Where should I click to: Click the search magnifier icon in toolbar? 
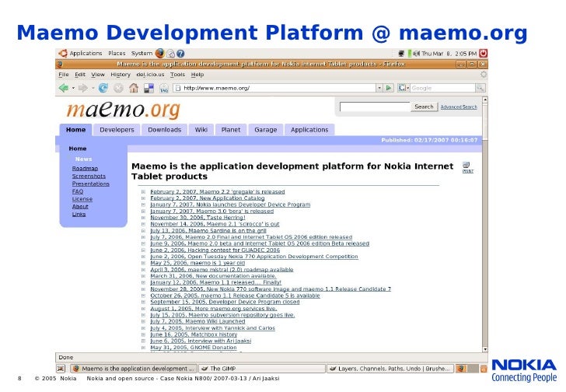coord(480,88)
